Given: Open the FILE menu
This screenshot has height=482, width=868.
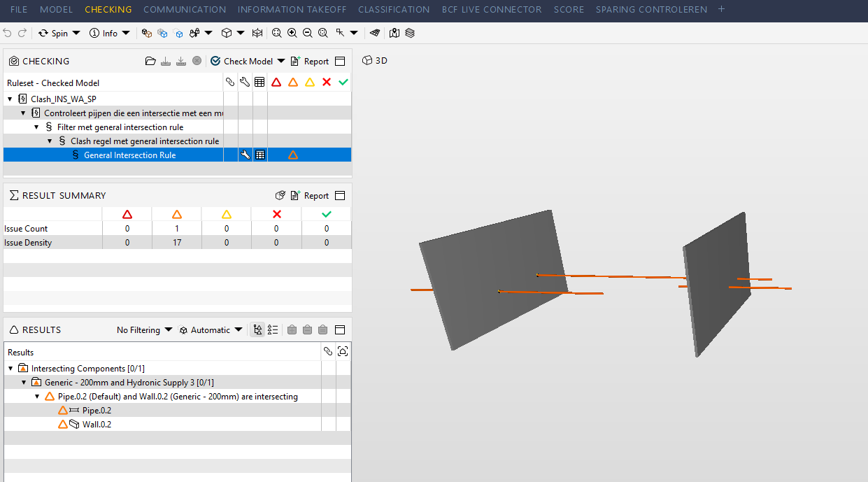Looking at the screenshot, I should 19,10.
